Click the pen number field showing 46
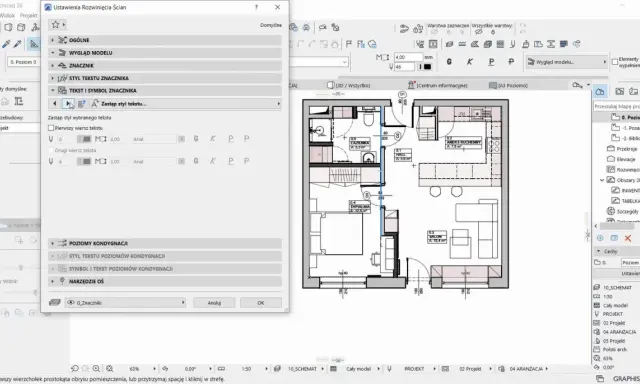The image size is (640, 384). coord(404,67)
